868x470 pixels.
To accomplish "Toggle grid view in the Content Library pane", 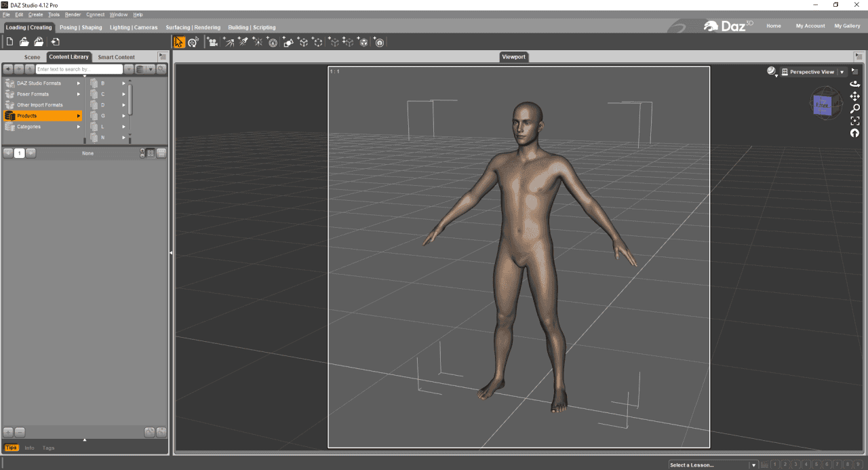I will [x=150, y=153].
